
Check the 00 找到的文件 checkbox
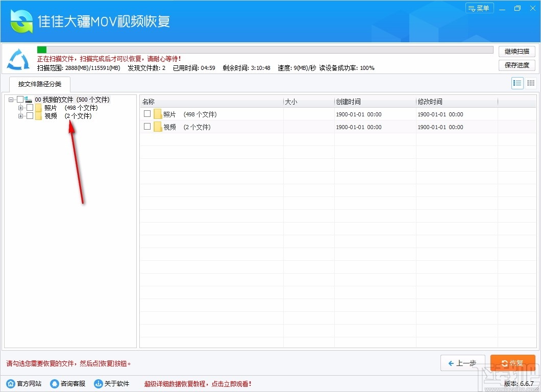pos(20,99)
